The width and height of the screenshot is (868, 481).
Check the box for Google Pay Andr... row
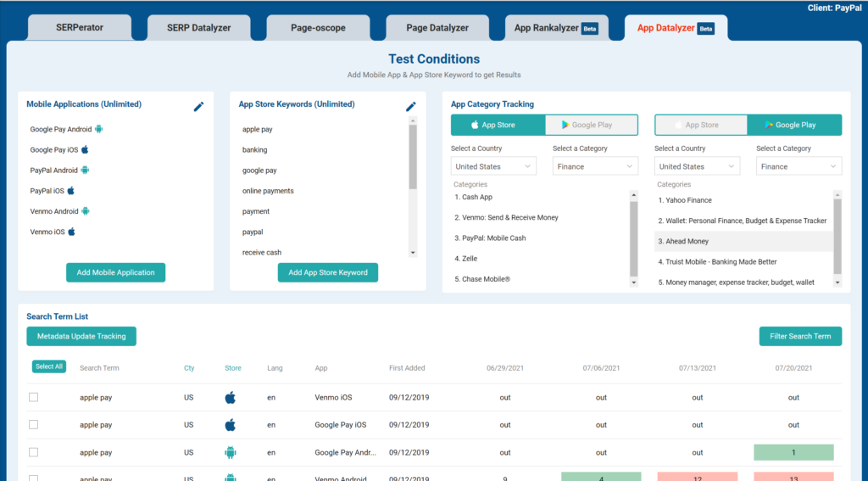(x=34, y=452)
